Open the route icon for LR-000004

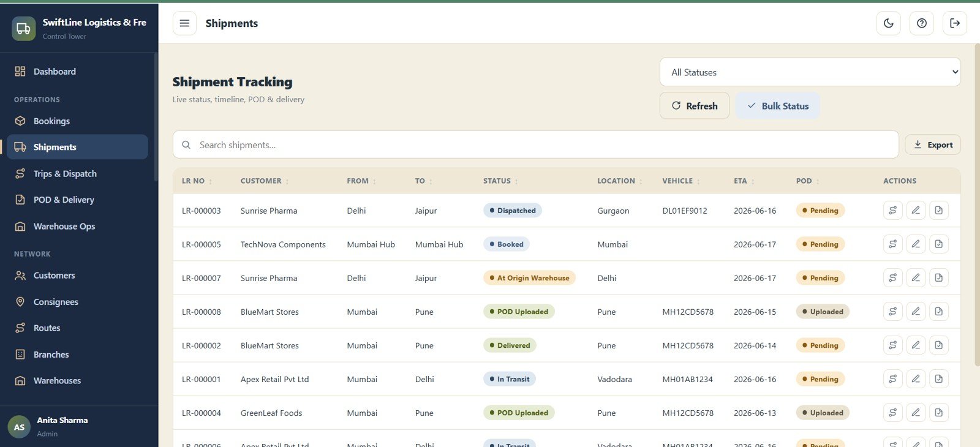point(893,413)
